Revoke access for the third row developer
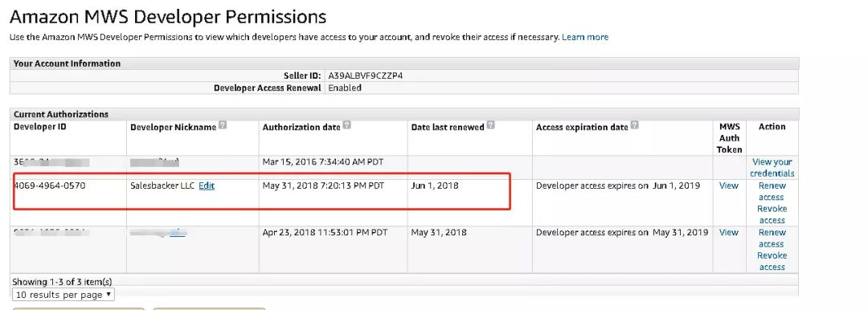The height and width of the screenshot is (310, 868). 772,261
